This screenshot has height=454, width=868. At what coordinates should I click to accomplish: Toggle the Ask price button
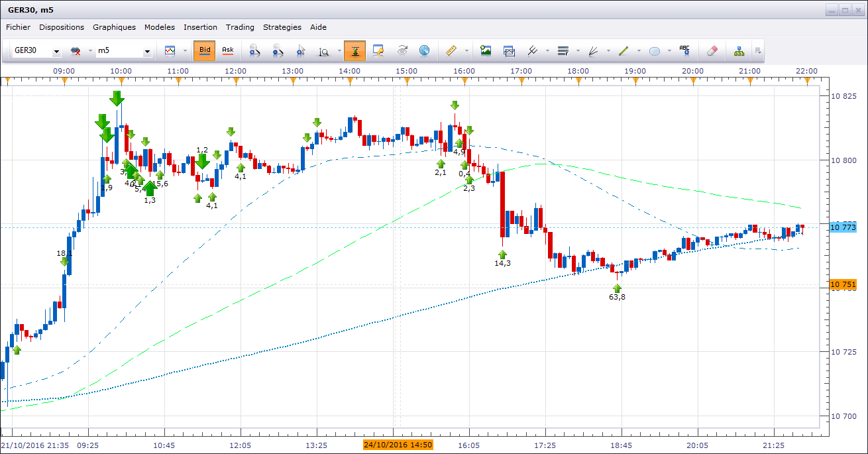(227, 50)
